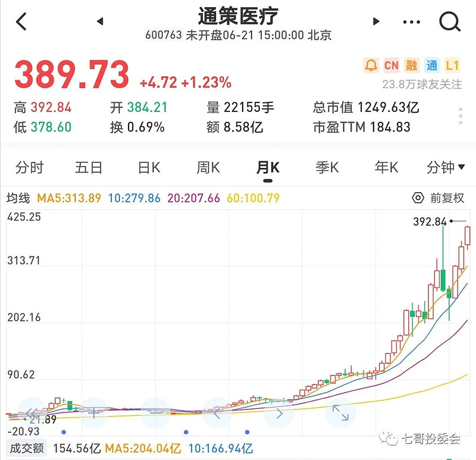This screenshot has width=476, height=460.
Task: Tap the 392.84 high price marker
Action: 430,221
